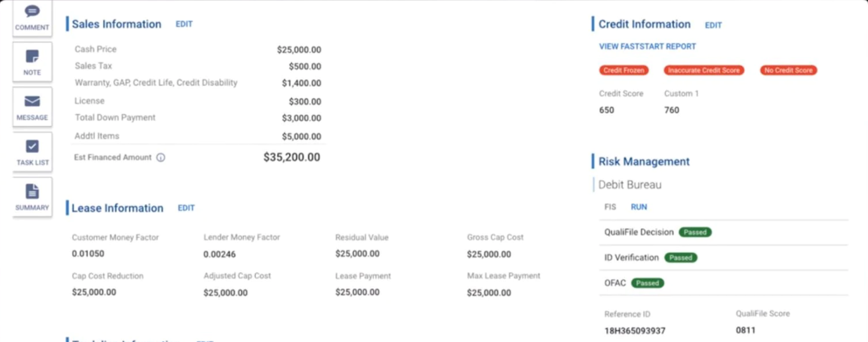The height and width of the screenshot is (342, 868).
Task: Open the Message envelope icon
Action: (32, 107)
